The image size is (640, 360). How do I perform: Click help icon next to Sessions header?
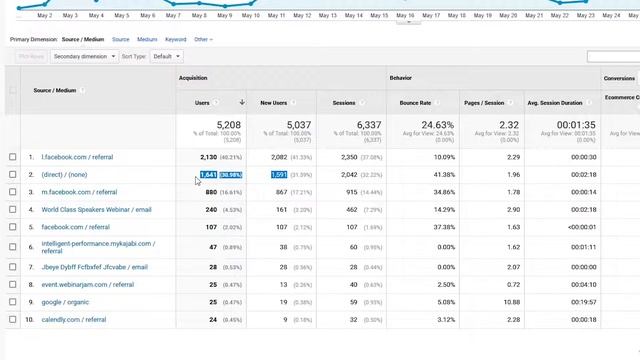(x=362, y=103)
